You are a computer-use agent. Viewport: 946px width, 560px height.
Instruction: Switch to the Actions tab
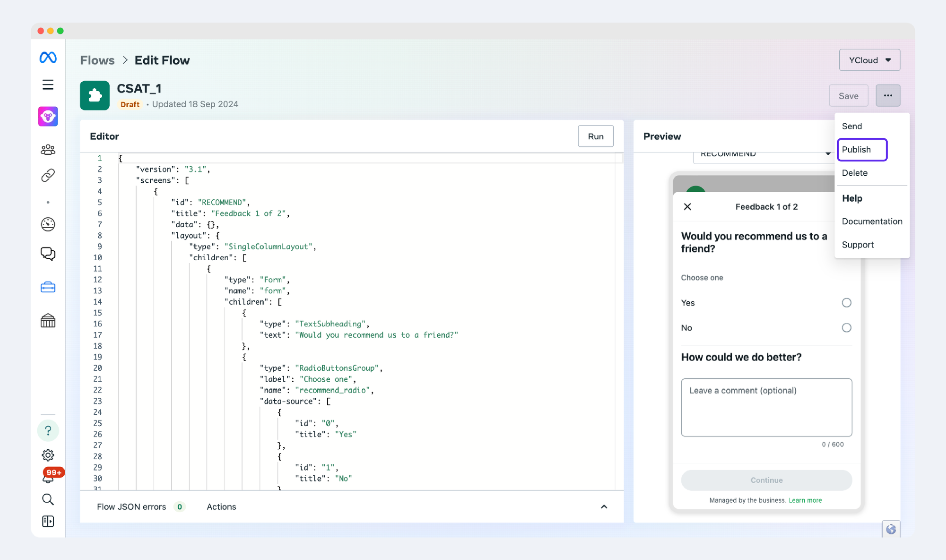click(x=221, y=507)
